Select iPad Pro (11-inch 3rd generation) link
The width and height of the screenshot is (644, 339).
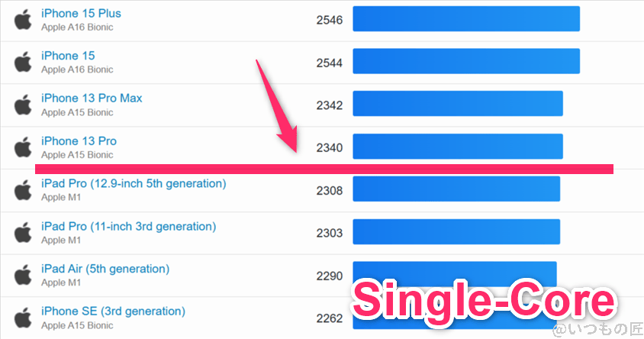point(128,226)
